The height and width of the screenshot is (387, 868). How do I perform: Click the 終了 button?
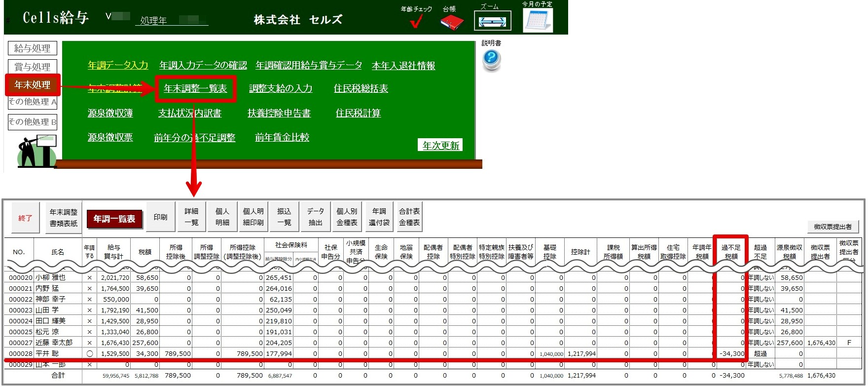point(26,218)
